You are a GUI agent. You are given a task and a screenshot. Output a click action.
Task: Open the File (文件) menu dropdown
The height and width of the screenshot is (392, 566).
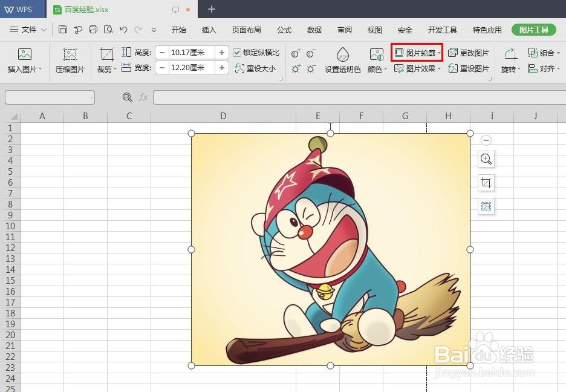(28, 30)
